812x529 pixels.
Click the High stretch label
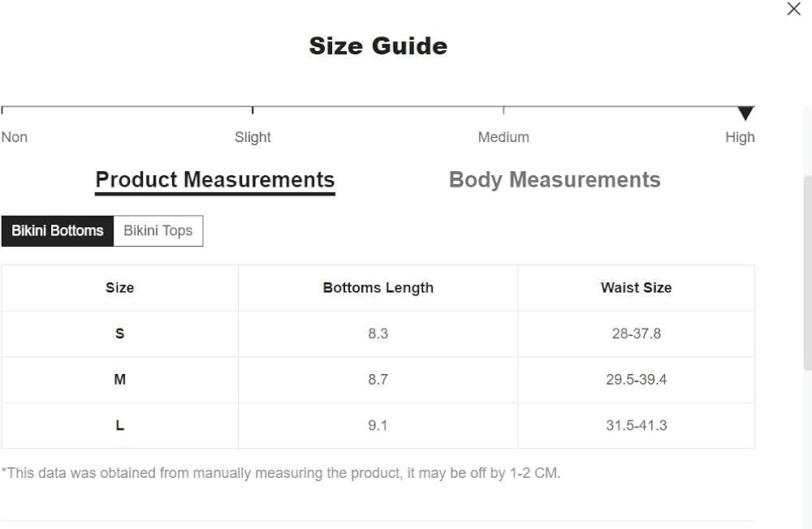pos(740,137)
